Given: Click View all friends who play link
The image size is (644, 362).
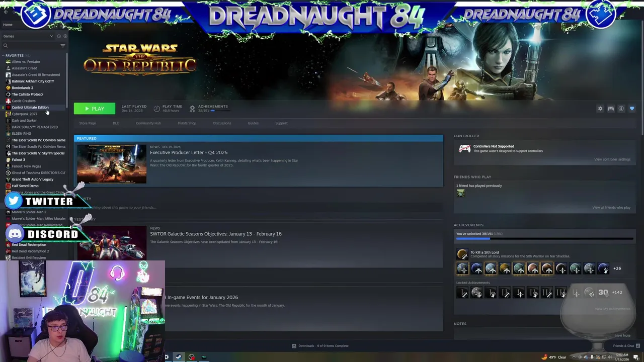Looking at the screenshot, I should click(x=611, y=207).
